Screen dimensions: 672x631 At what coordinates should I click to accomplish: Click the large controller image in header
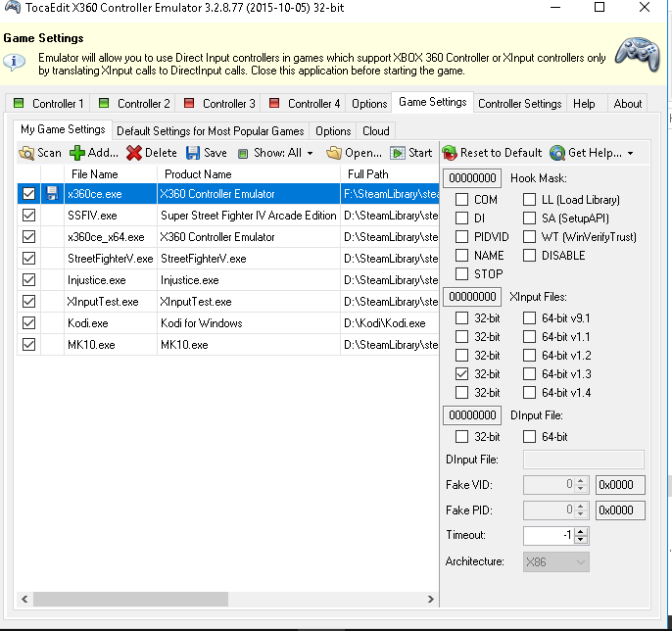[638, 55]
